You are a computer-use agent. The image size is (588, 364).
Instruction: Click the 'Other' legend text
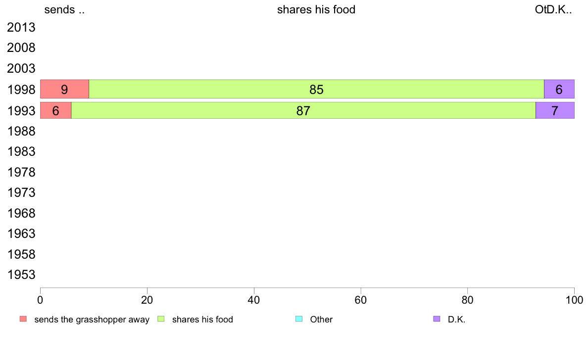[321, 319]
